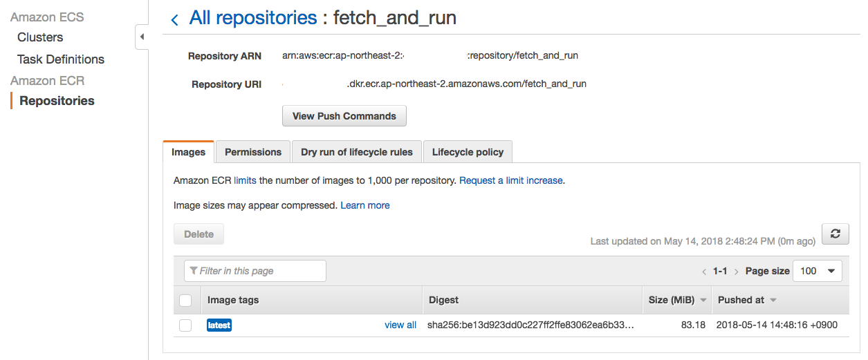Viewport: 868px width, 360px height.
Task: Open Task Definitions in the sidebar
Action: click(x=61, y=59)
